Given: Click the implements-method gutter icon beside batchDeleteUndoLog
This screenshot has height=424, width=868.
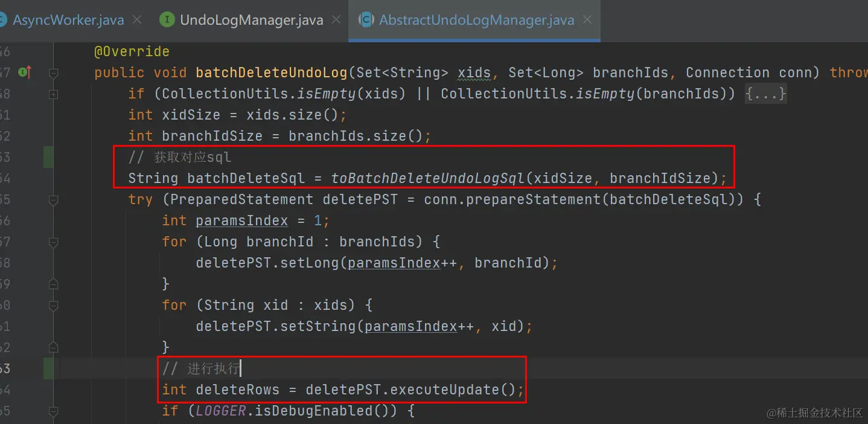Looking at the screenshot, I should point(25,72).
